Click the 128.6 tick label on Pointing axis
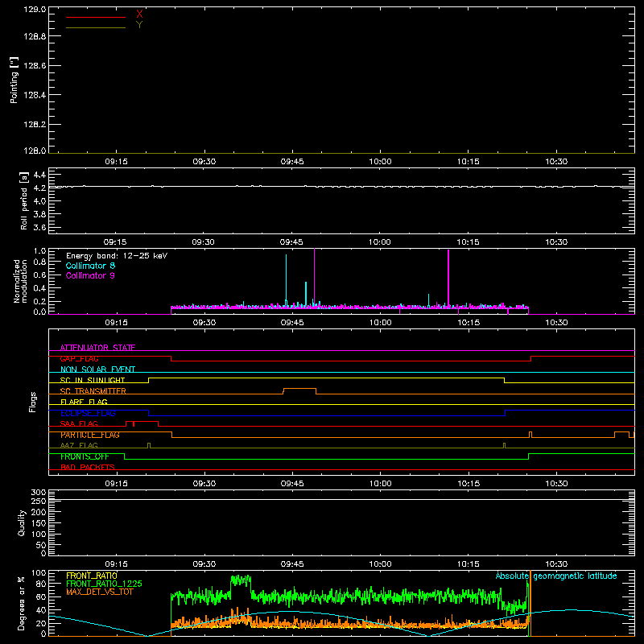 pos(35,66)
